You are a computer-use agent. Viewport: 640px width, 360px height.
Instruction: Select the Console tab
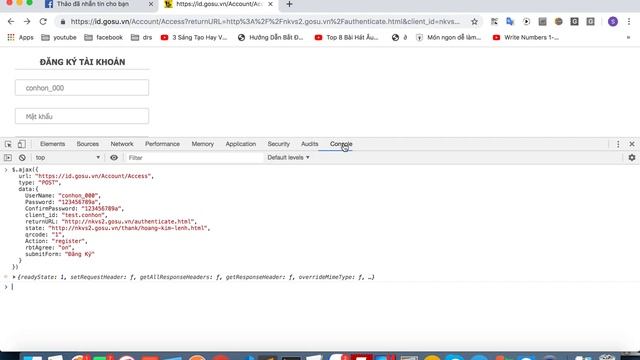pos(341,144)
